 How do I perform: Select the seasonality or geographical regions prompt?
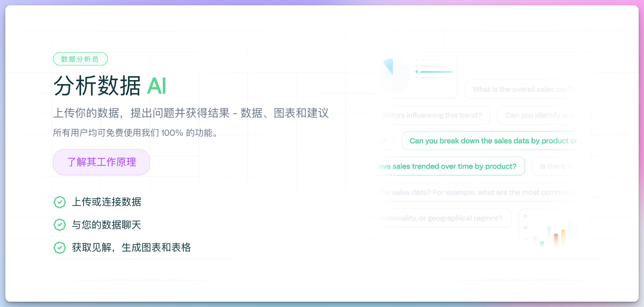[x=442, y=218]
